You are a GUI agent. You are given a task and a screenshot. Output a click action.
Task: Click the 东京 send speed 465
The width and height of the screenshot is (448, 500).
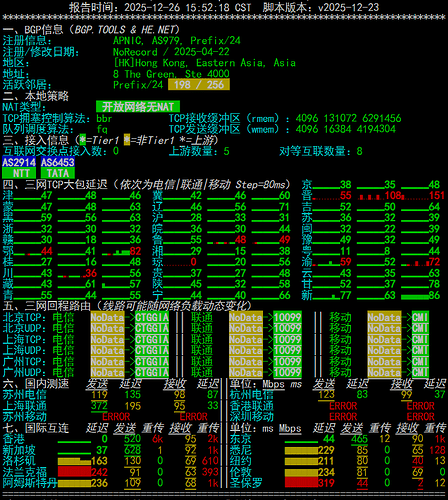[x=359, y=439]
